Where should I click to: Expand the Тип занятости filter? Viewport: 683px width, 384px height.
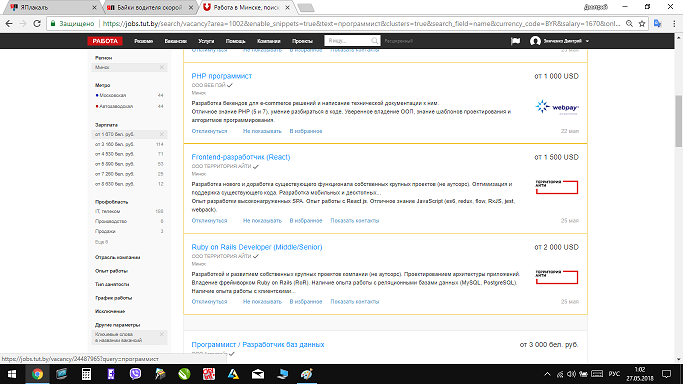coord(112,284)
